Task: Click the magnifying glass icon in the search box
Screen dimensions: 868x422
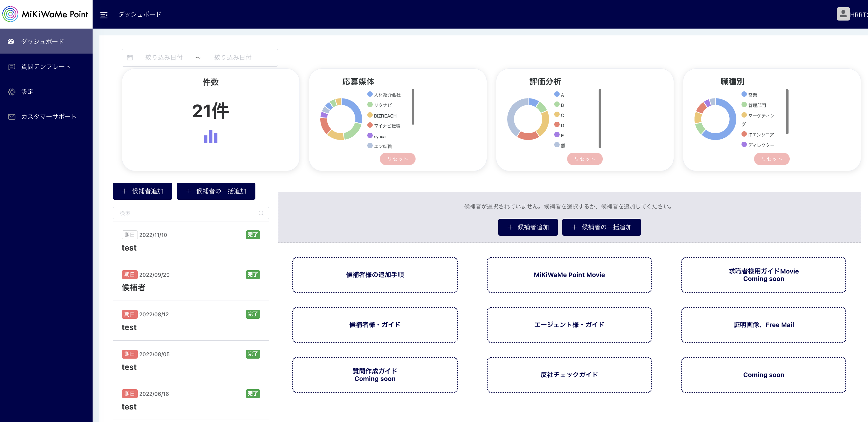Action: [x=261, y=213]
